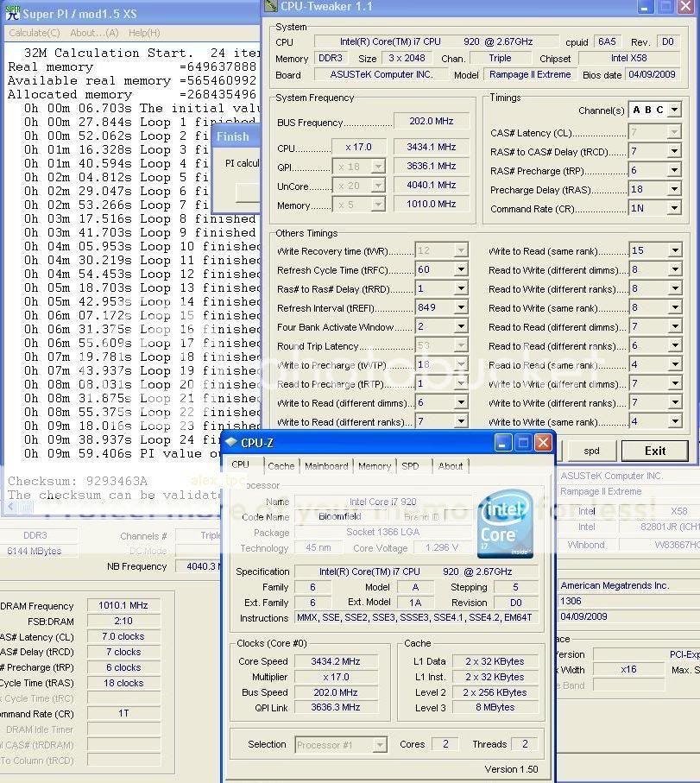Viewport: 700px width, 783px height.
Task: Click the CPU-Z title bar icon
Action: point(230,442)
